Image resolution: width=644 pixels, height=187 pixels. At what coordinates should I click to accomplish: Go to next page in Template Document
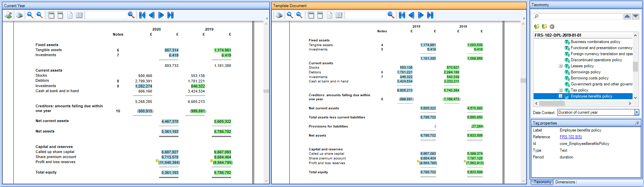tap(421, 15)
